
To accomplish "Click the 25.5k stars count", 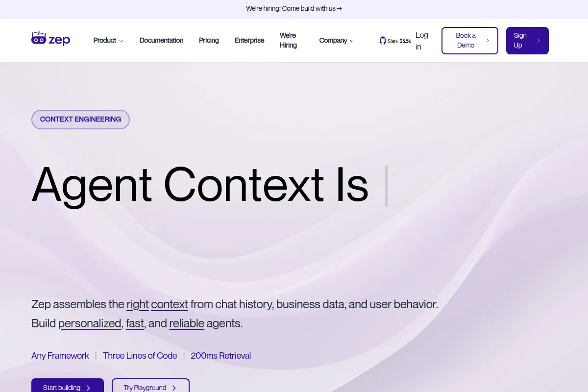I will (405, 41).
